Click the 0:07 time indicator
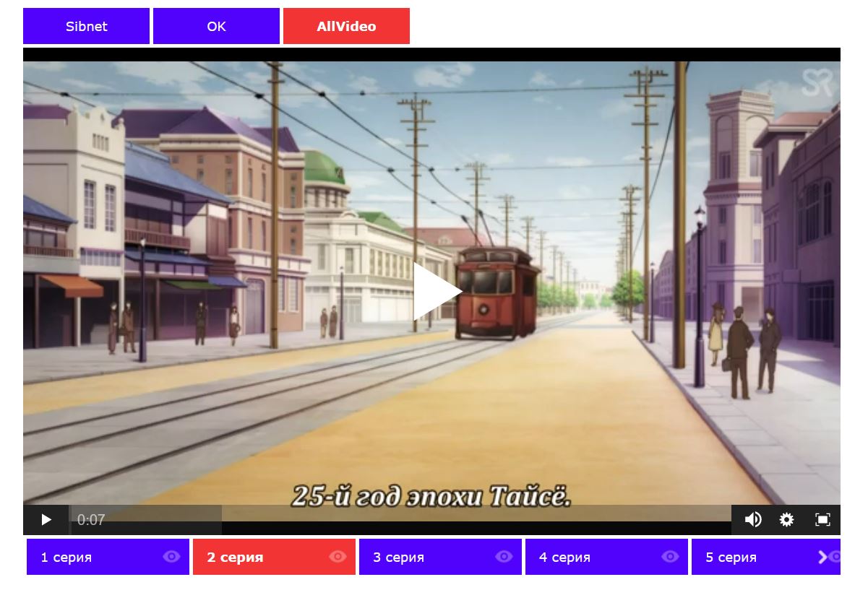 click(x=91, y=520)
